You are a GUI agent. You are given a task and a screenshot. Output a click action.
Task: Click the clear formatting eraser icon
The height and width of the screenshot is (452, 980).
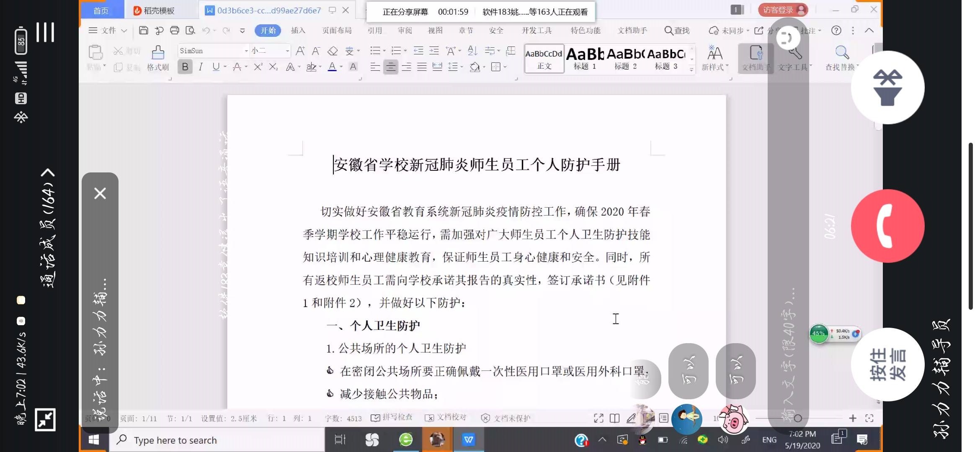[333, 51]
